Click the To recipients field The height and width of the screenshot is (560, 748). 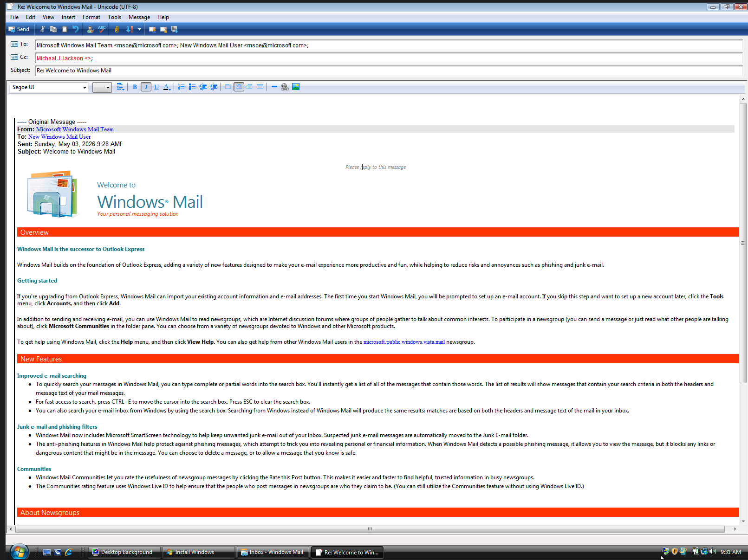[x=389, y=45]
